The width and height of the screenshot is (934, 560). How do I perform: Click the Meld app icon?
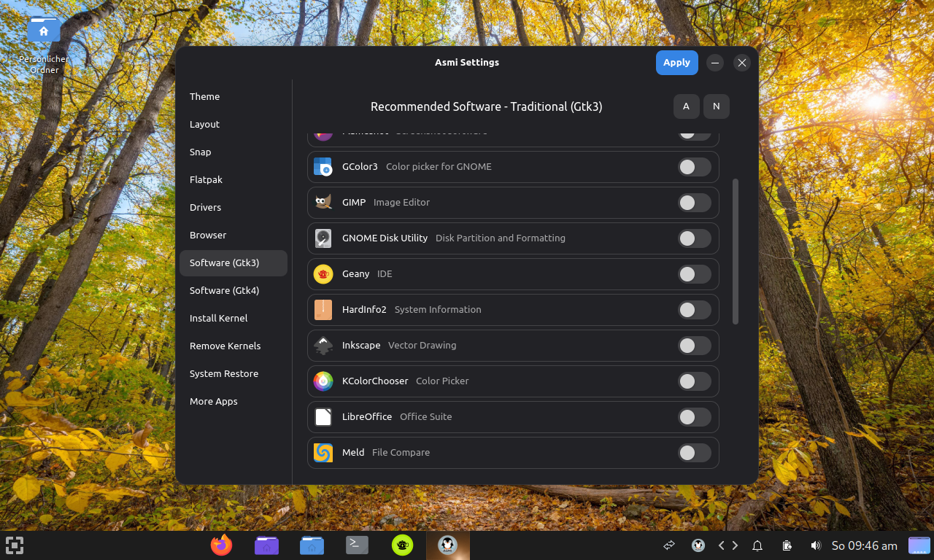pos(323,452)
